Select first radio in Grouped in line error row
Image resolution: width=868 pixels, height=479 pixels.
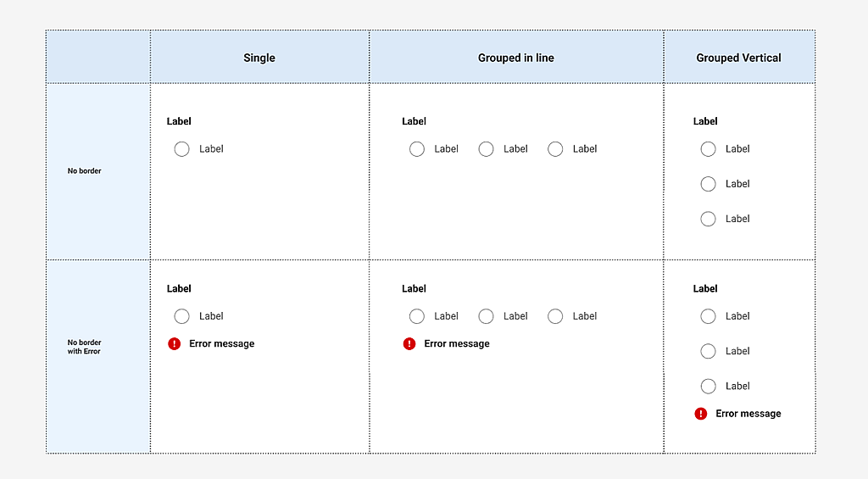click(417, 316)
